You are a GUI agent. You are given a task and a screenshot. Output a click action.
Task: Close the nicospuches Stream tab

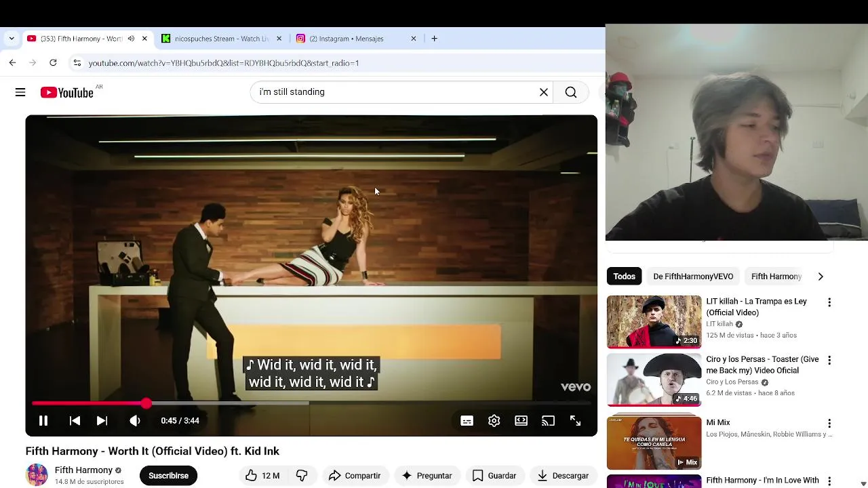[279, 39]
